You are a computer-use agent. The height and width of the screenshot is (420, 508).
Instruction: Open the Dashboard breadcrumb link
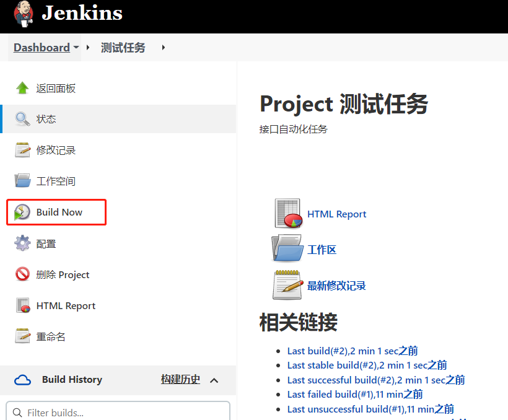42,48
